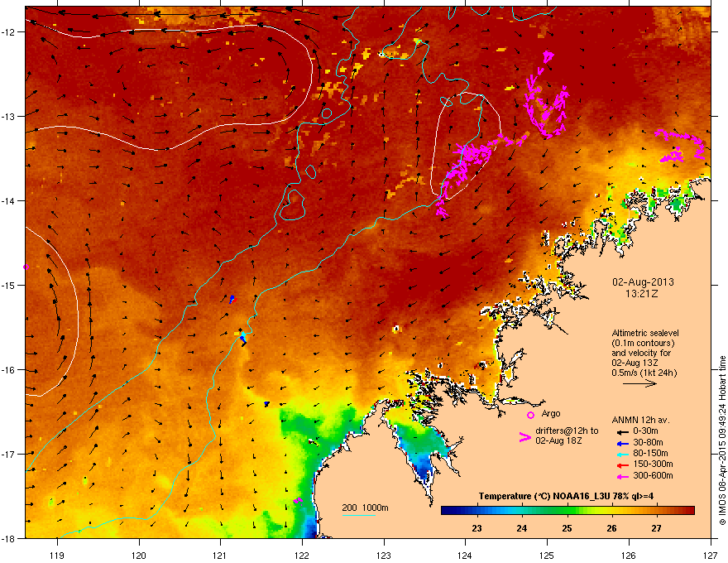Viewport: 728px width, 563px height.
Task: Click the longitude axis label 126
Action: (x=629, y=555)
